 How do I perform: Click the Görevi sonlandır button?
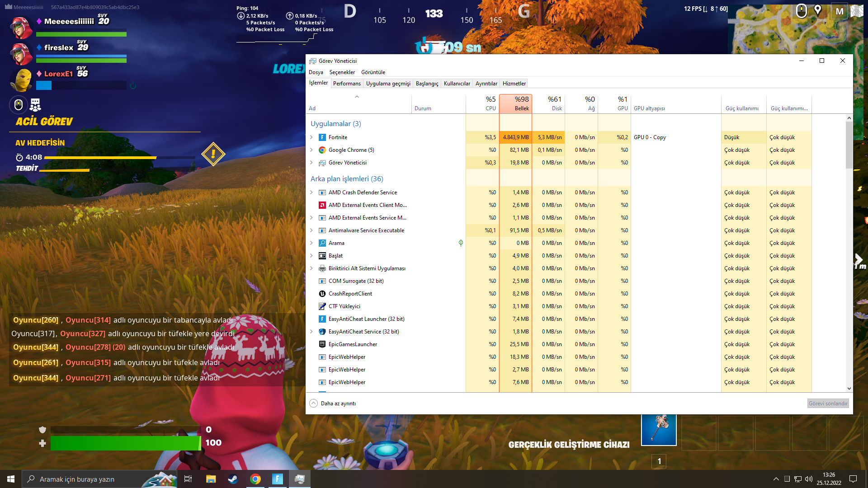828,404
